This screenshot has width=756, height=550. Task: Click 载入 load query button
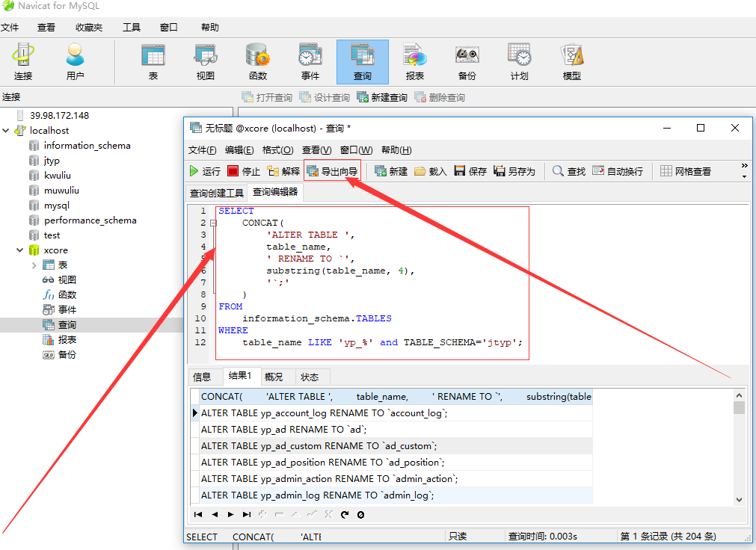click(431, 171)
